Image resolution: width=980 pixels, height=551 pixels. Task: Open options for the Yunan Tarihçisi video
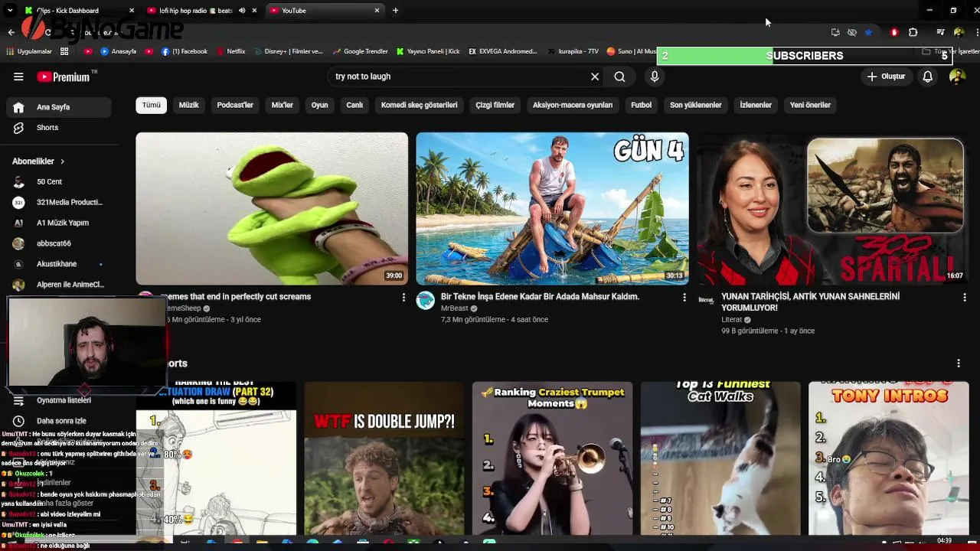tap(965, 298)
